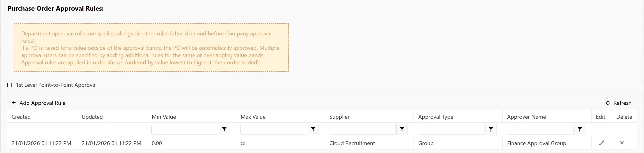Edit the Cloud Recruitment rule with pencil icon
This screenshot has width=644, height=153.
tap(601, 143)
